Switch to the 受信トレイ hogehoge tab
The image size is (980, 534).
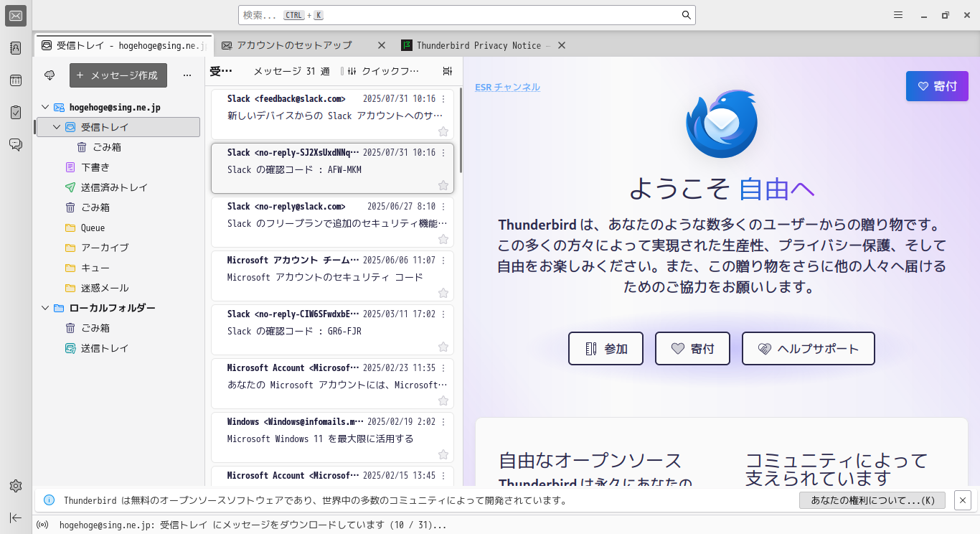pyautogui.click(x=124, y=45)
